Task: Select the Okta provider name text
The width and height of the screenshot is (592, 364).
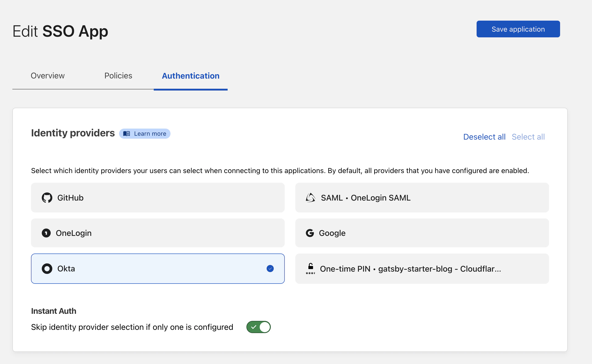Action: tap(66, 269)
